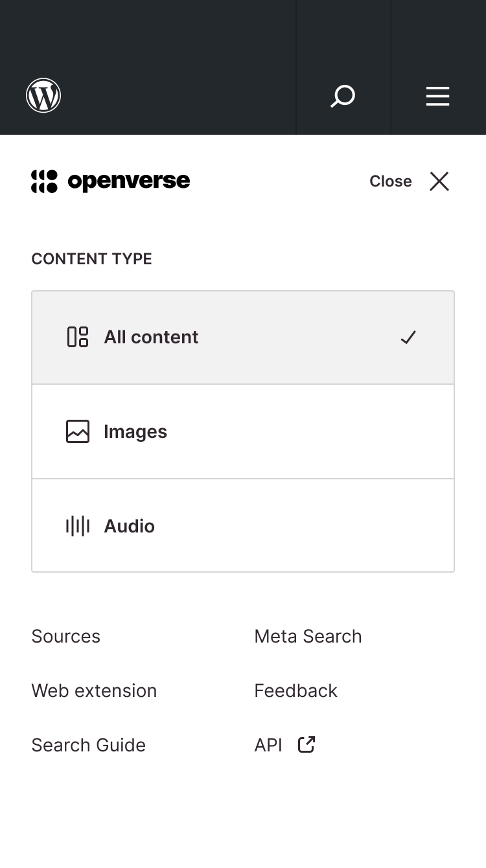486x868 pixels.
Task: Click the external link icon beside API
Action: (x=305, y=744)
